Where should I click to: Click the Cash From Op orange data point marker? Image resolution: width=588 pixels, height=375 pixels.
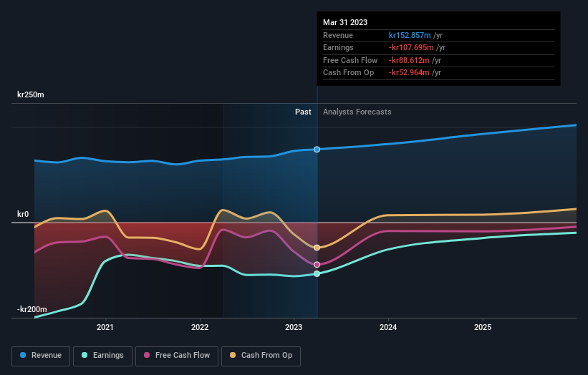pos(317,248)
